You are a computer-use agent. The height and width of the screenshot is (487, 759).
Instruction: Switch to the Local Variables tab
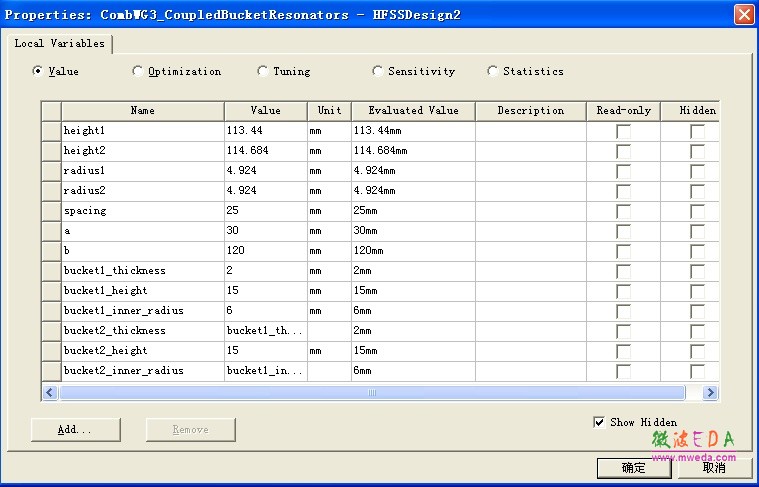60,44
